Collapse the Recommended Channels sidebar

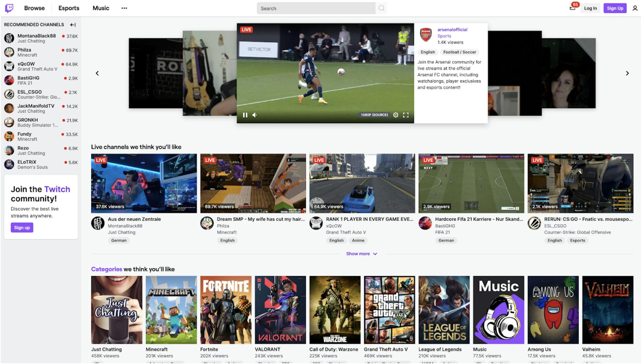[73, 25]
